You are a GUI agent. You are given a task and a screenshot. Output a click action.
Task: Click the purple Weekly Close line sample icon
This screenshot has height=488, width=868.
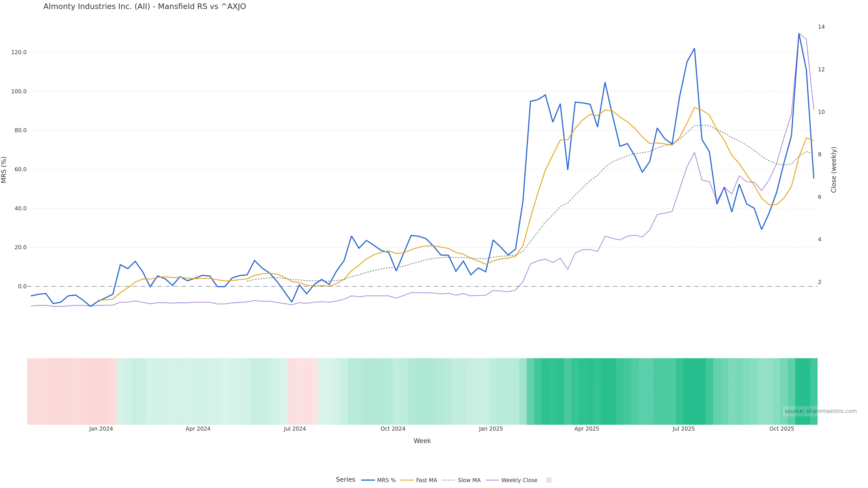point(492,480)
